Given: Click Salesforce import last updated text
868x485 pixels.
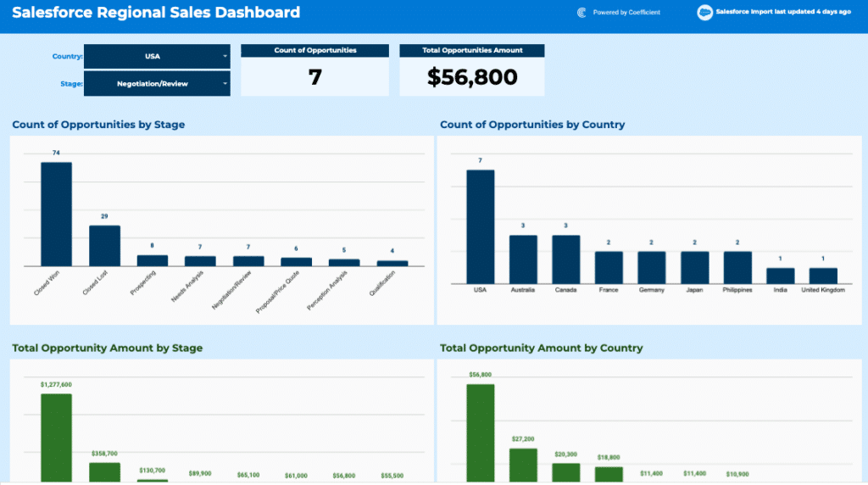Looking at the screenshot, I should click(783, 12).
